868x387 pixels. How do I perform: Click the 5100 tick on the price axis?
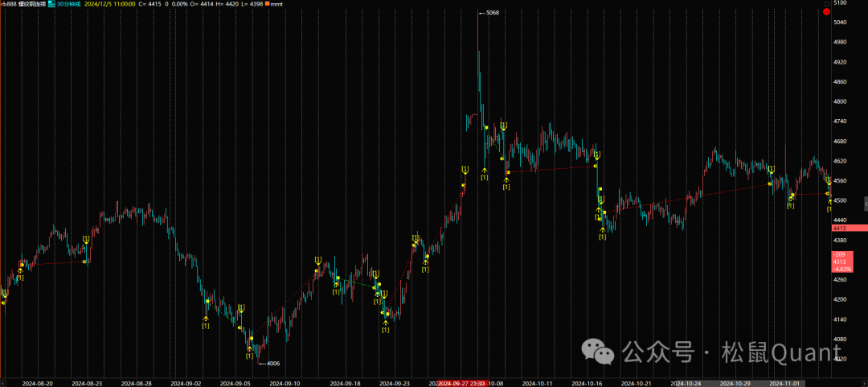840,3
